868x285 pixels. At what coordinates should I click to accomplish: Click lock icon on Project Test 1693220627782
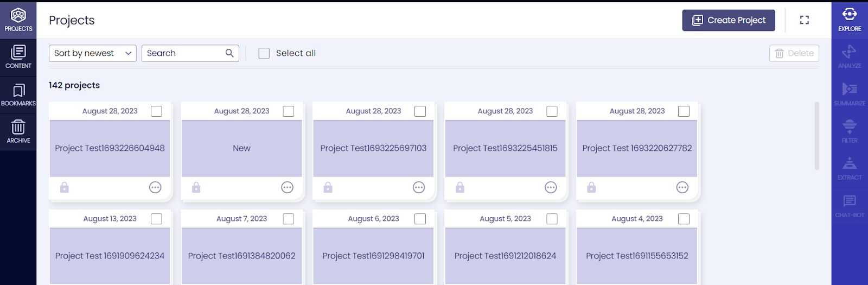tap(591, 188)
